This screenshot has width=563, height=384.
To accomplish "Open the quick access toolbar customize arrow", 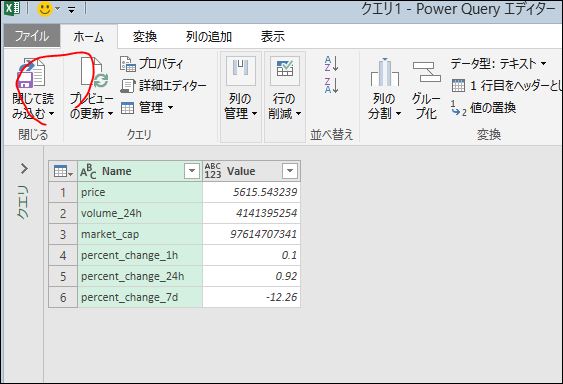I will click(x=71, y=9).
